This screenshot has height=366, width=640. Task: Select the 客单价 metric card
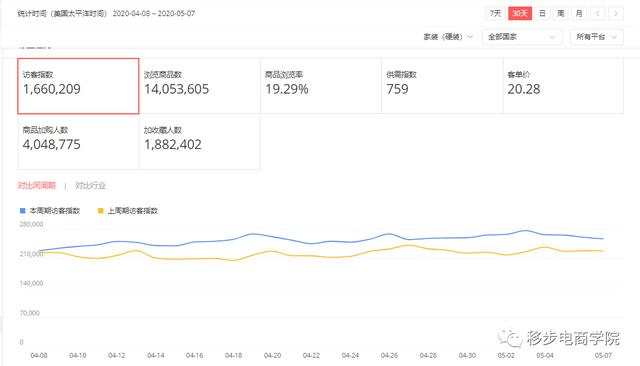(563, 86)
